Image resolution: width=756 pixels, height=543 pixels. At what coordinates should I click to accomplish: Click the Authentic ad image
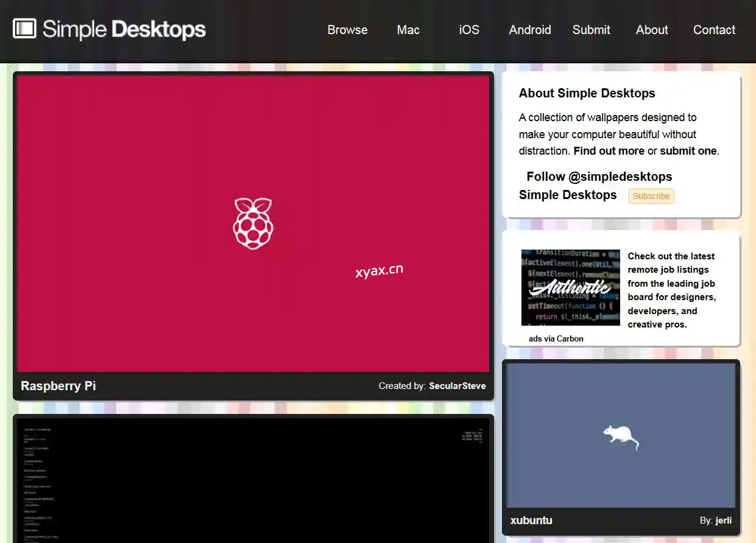click(x=570, y=287)
